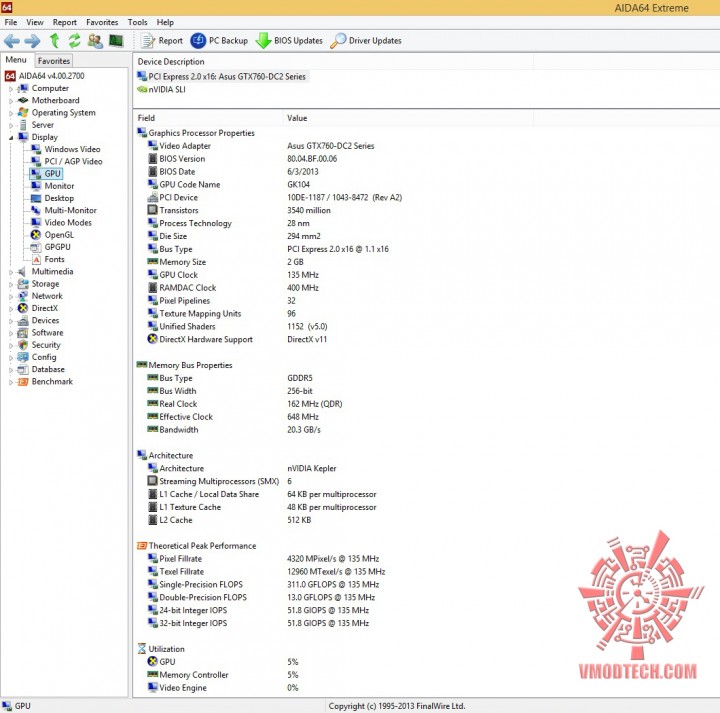Viewport: 720px width, 713px height.
Task: Expand the Network tree node
Action: (x=11, y=296)
